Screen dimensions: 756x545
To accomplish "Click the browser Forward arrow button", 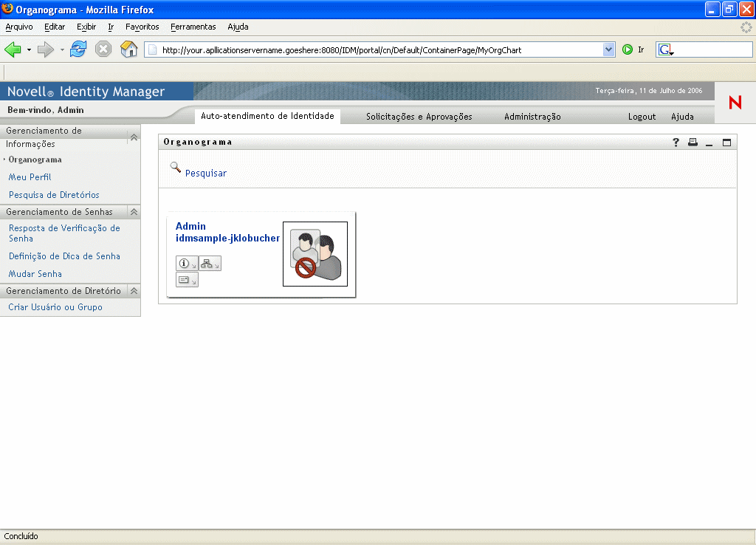I will [x=46, y=49].
